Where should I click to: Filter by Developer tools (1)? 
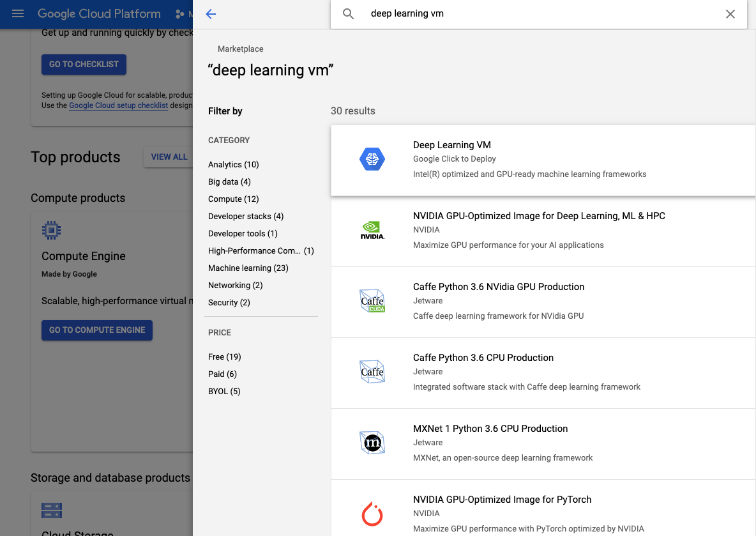[x=243, y=234]
